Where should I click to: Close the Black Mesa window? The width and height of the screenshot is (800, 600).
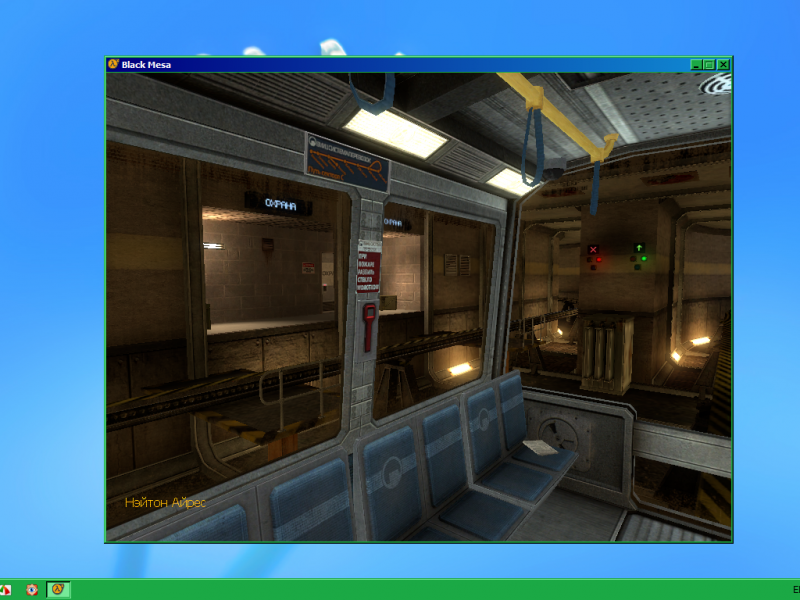723,65
